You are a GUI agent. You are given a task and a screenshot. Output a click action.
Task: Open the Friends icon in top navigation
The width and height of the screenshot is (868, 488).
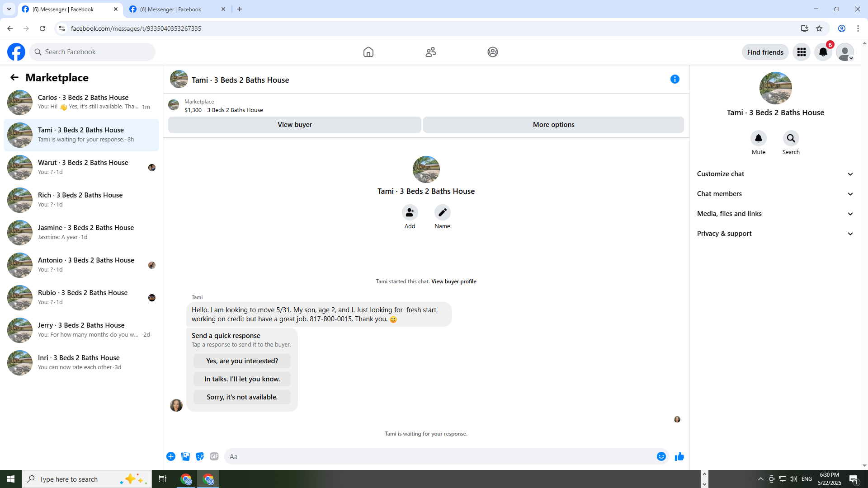click(x=431, y=52)
